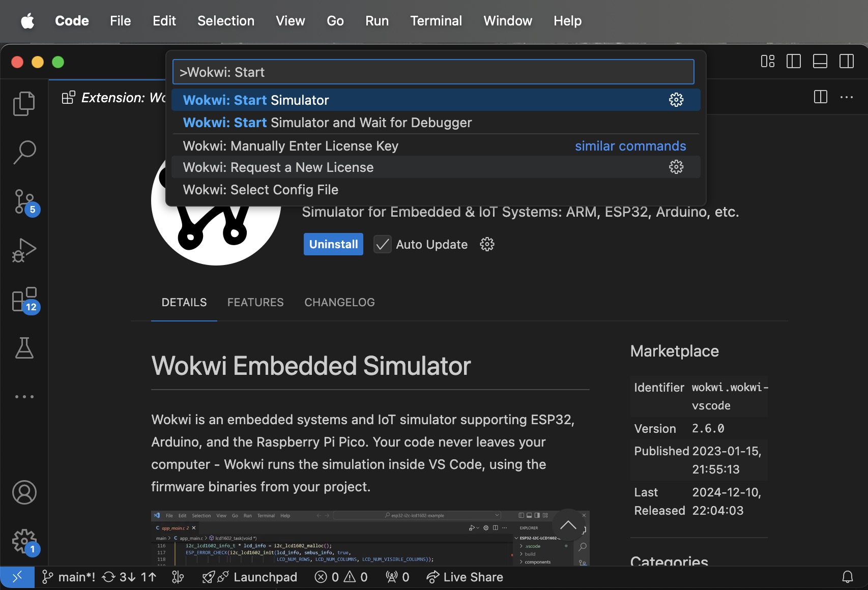Image resolution: width=868 pixels, height=590 pixels.
Task: Configure keybinding for Wokwi: Start Simulator
Action: click(x=676, y=100)
